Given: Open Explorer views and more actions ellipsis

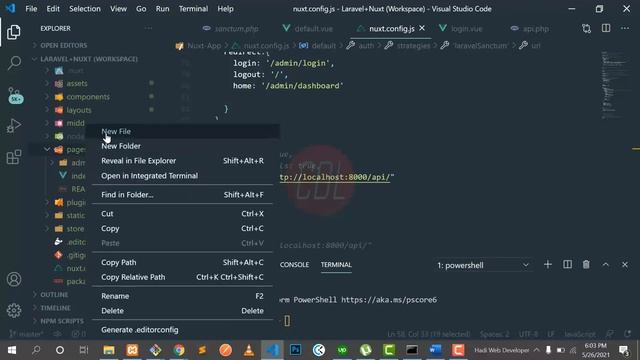Looking at the screenshot, I should click(x=149, y=28).
